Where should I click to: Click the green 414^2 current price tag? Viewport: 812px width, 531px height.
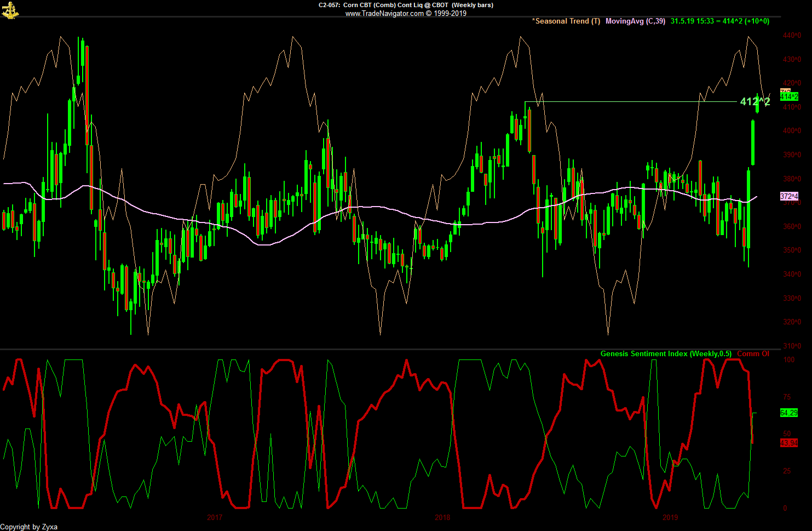pos(789,97)
